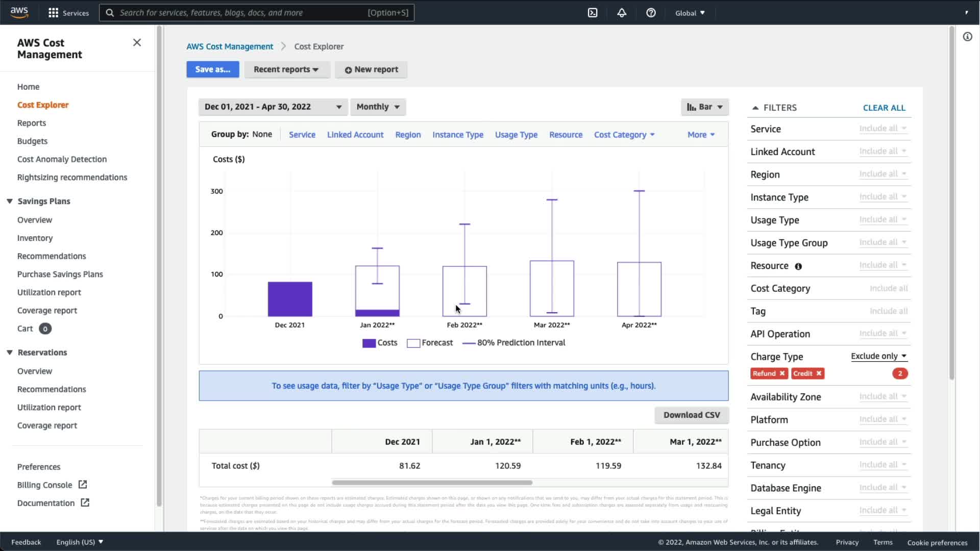Open AWS CloudShell icon in top bar
980x551 pixels.
click(x=593, y=13)
